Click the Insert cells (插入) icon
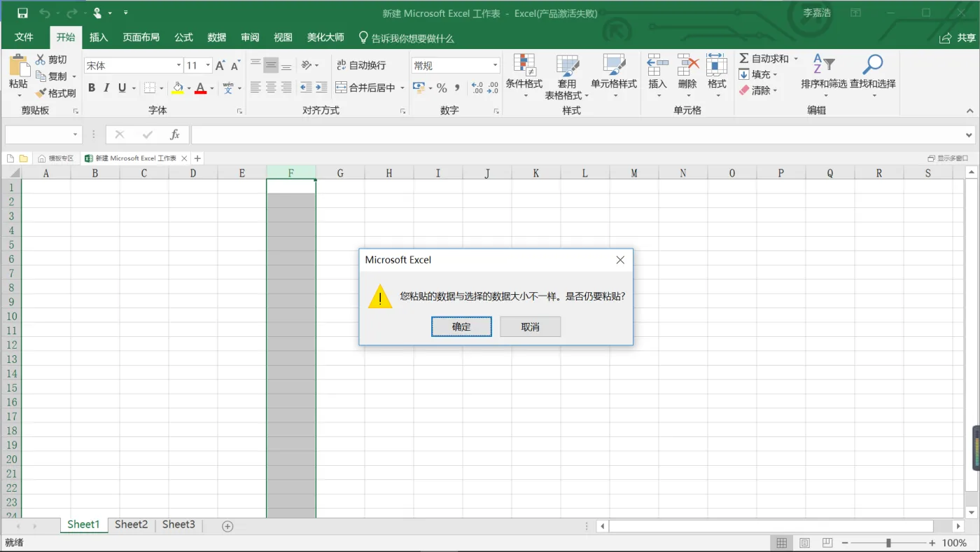Viewport: 980px width, 552px height. click(657, 65)
